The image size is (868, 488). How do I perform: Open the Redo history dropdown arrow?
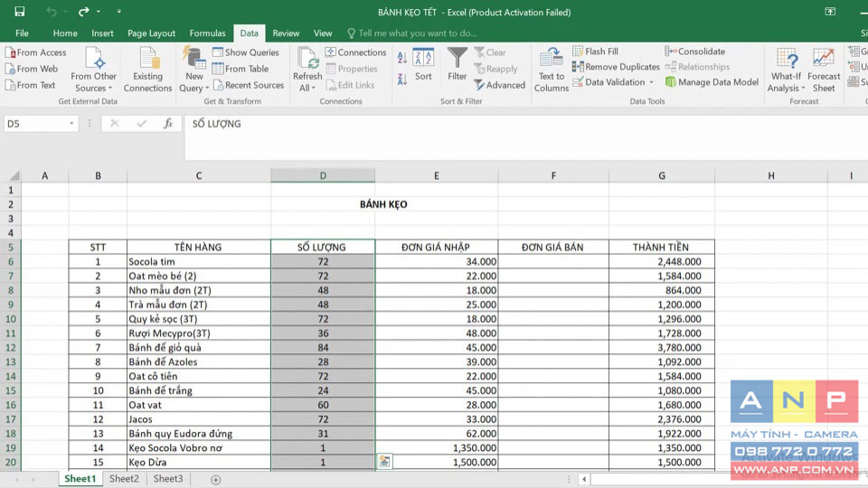tap(99, 12)
